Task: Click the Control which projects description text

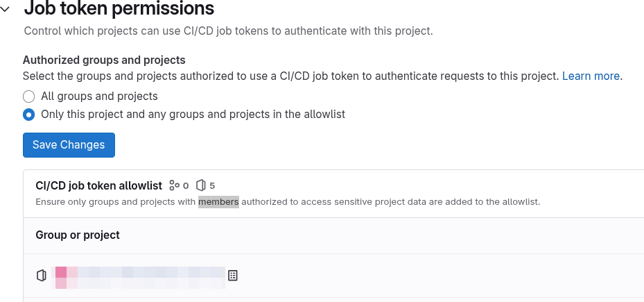Action: pos(228,31)
